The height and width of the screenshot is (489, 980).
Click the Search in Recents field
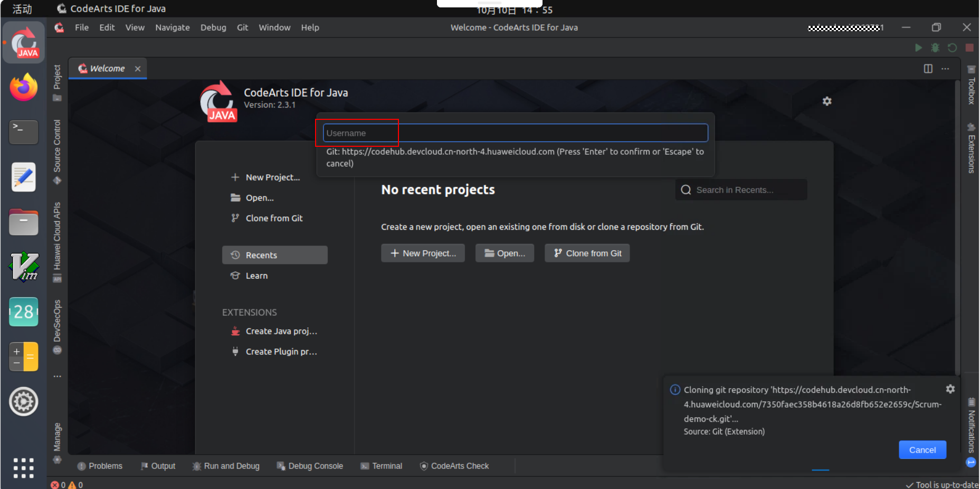741,190
